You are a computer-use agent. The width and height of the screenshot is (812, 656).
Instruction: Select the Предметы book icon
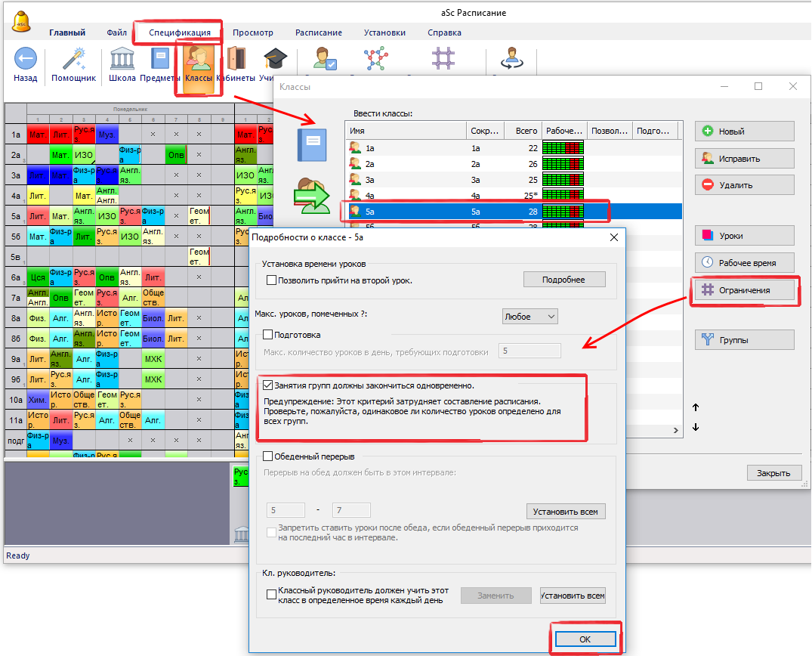159,60
